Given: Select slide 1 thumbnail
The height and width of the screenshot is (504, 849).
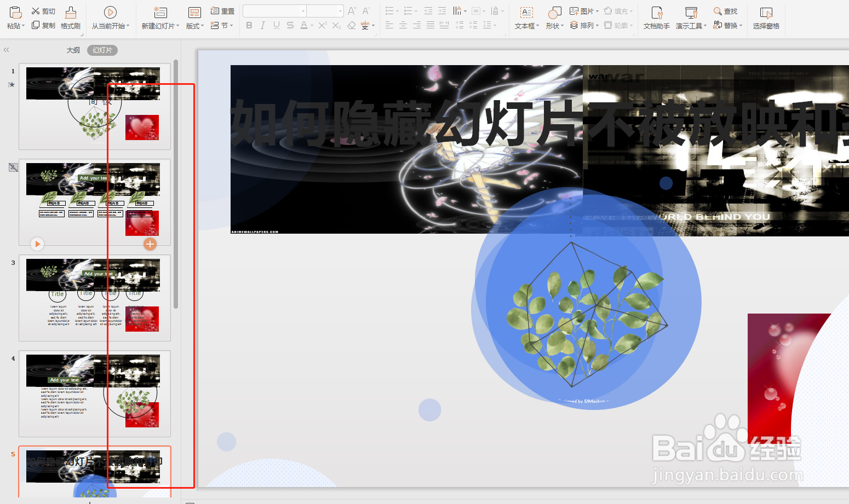Looking at the screenshot, I should [95, 106].
